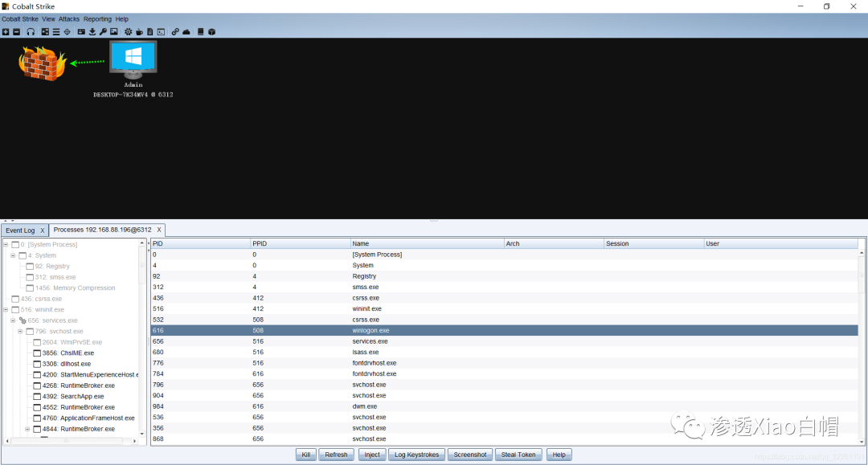Click the cube about icon in toolbar
868x465 pixels.
coord(211,32)
